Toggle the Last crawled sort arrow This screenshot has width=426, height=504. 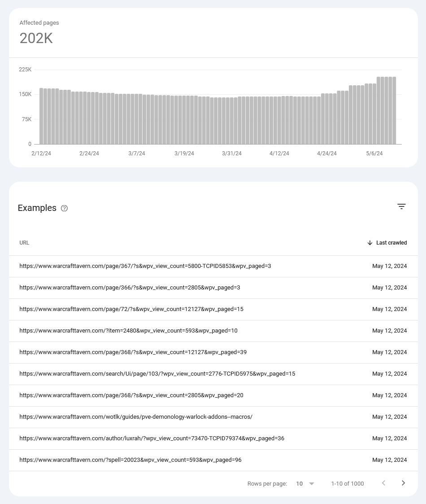pos(370,243)
